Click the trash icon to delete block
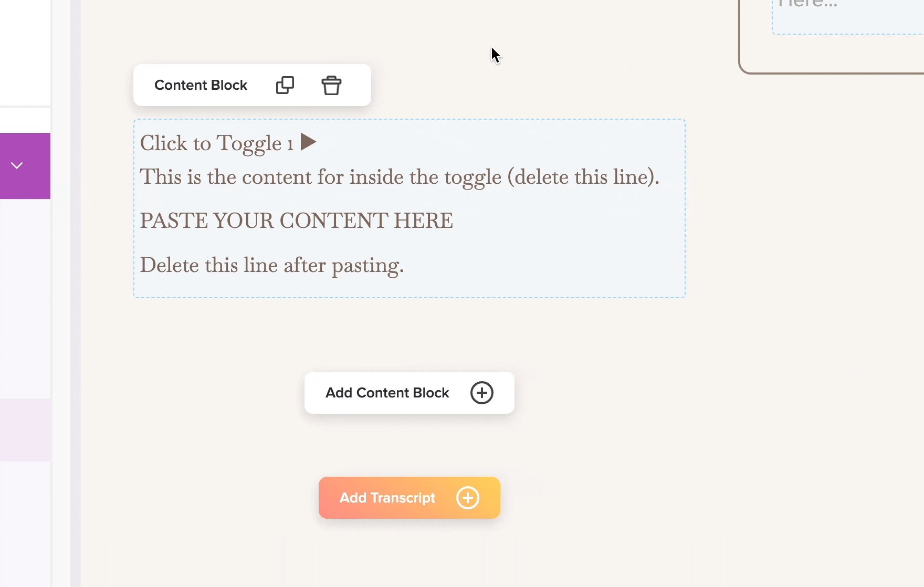The height and width of the screenshot is (587, 924). pyautogui.click(x=331, y=85)
